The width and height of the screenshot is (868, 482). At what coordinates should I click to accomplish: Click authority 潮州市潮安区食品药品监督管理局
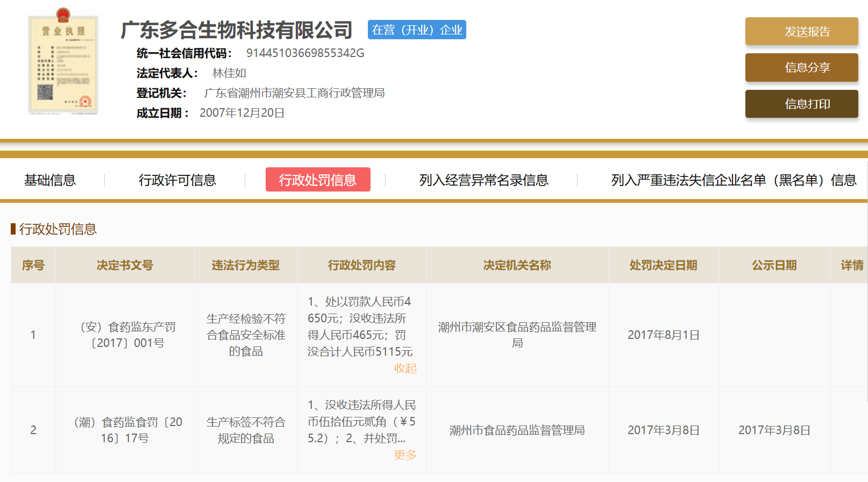(517, 335)
